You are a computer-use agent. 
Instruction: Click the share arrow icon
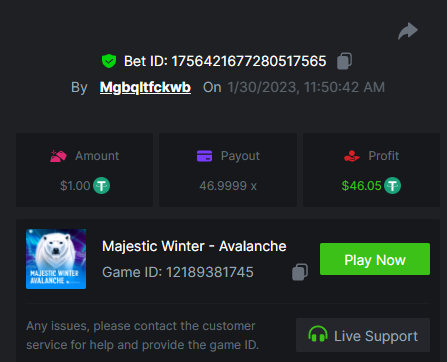[x=408, y=31]
